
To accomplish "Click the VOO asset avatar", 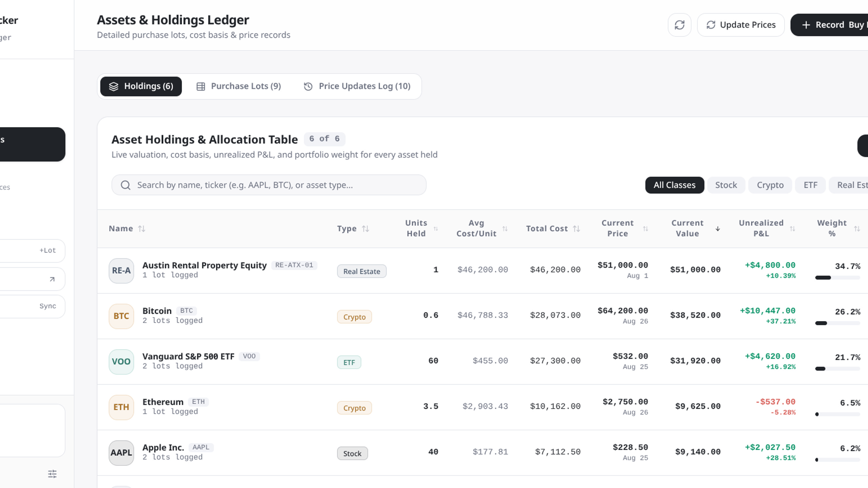I will [x=121, y=362].
